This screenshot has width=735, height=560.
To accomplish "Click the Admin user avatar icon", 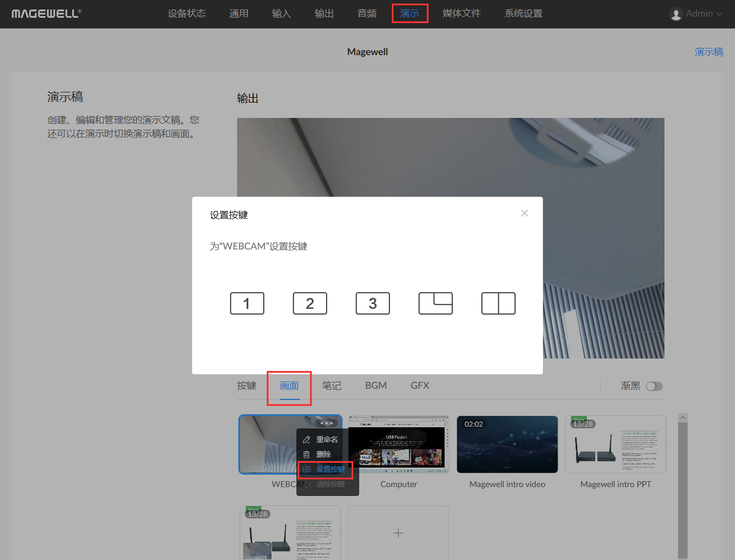I will point(676,14).
